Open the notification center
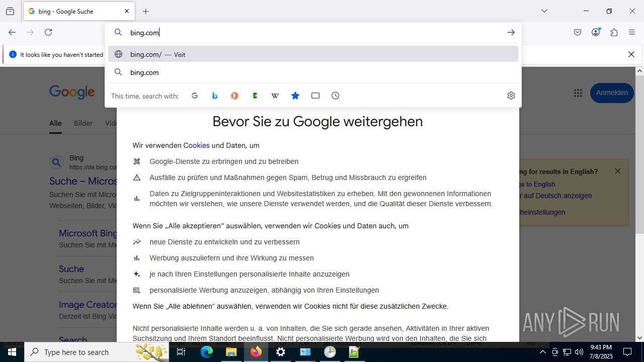The width and height of the screenshot is (644, 362). (x=627, y=352)
